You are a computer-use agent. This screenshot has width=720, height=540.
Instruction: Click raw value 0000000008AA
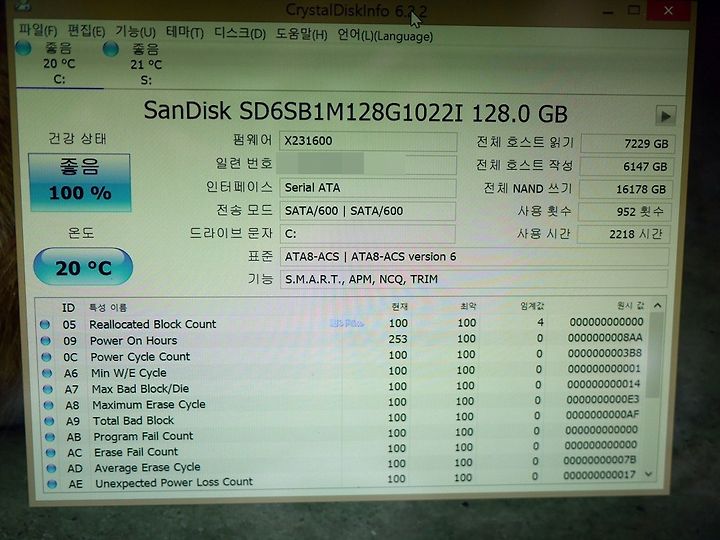605,338
